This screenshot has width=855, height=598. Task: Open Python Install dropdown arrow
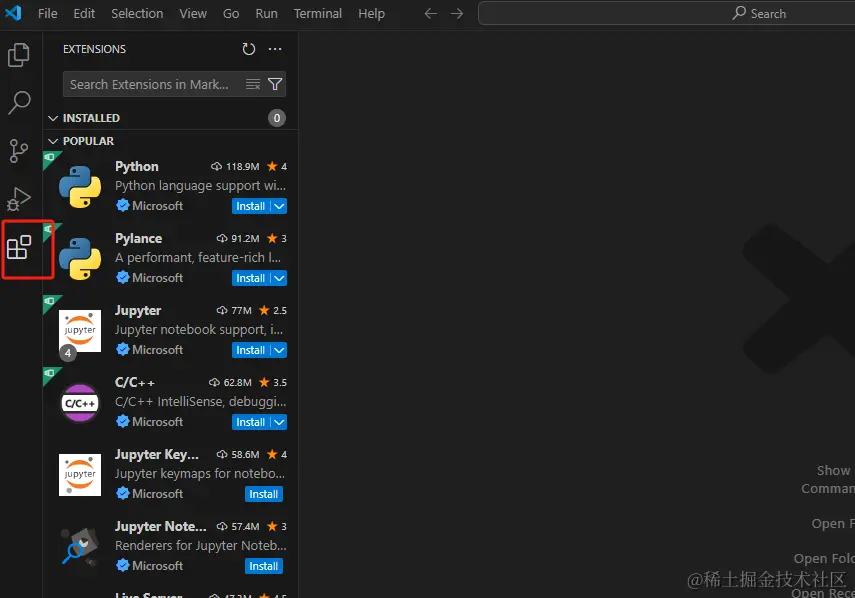click(x=279, y=206)
